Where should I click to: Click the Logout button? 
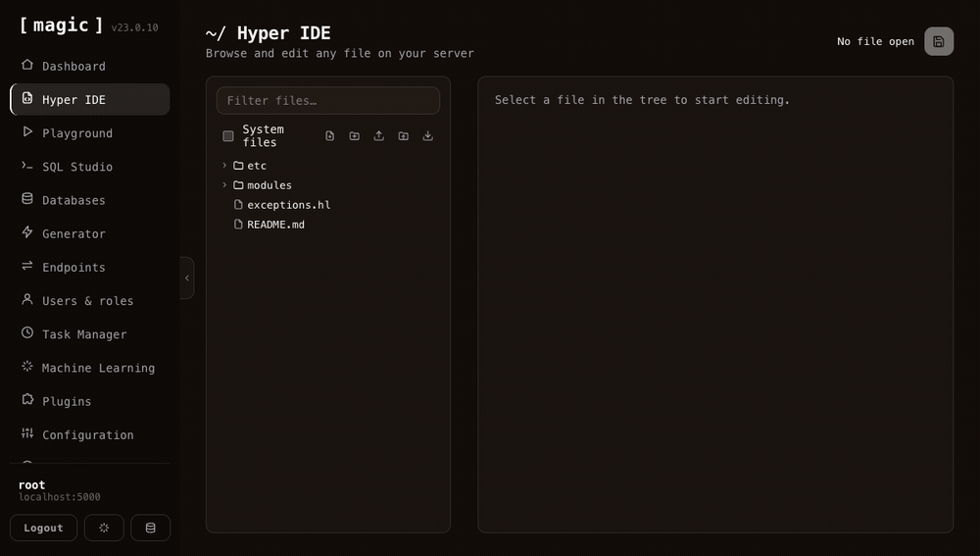[x=44, y=528]
